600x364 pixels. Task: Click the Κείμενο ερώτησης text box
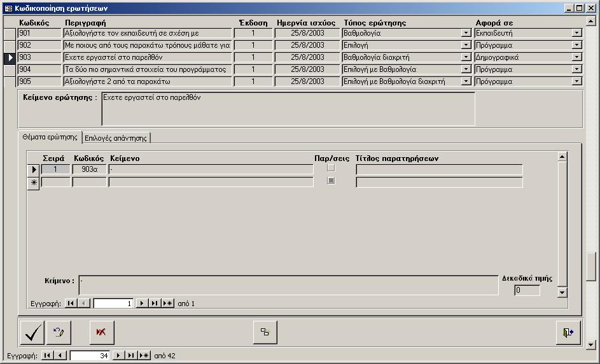click(288, 109)
